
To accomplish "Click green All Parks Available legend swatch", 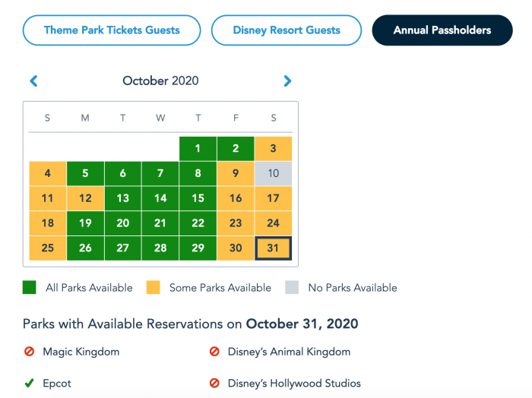I will pos(29,287).
